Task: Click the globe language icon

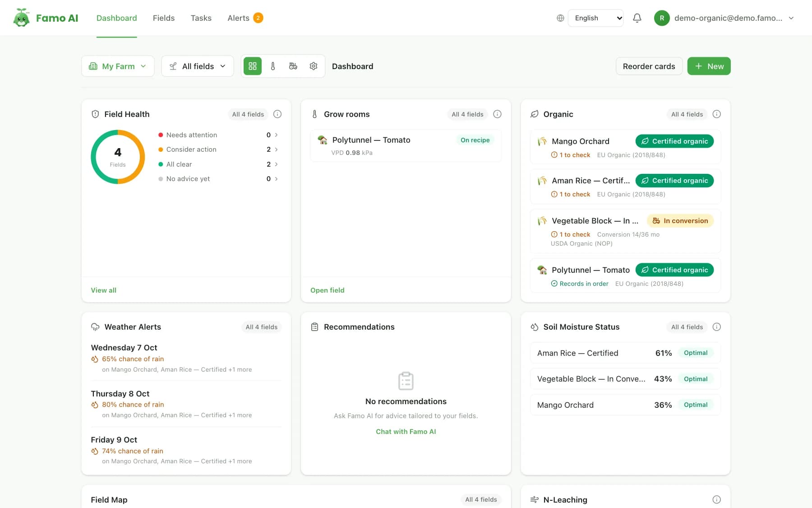Action: (560, 18)
